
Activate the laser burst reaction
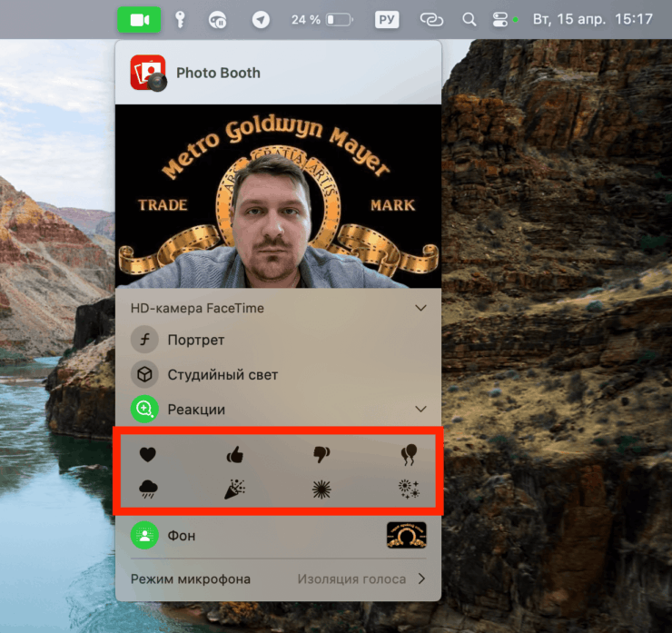click(321, 490)
